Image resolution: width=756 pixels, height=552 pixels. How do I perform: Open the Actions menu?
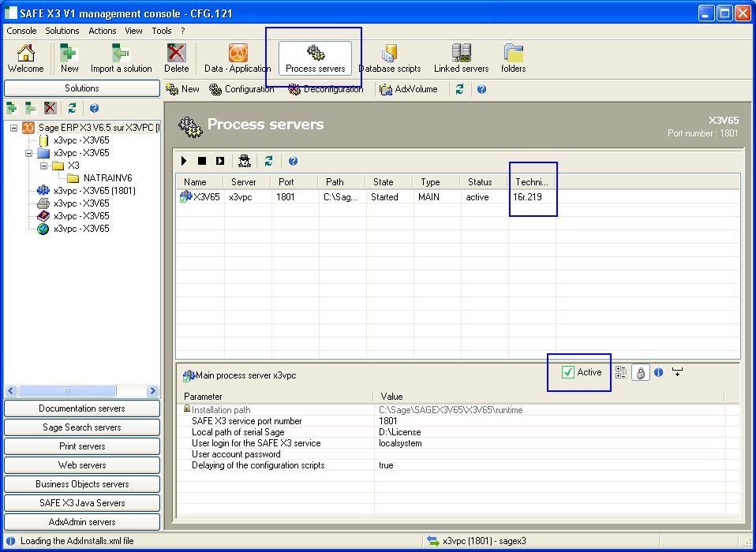pyautogui.click(x=103, y=31)
